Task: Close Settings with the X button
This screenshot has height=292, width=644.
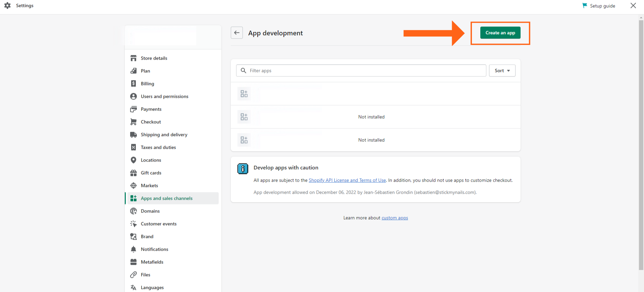Action: point(633,6)
